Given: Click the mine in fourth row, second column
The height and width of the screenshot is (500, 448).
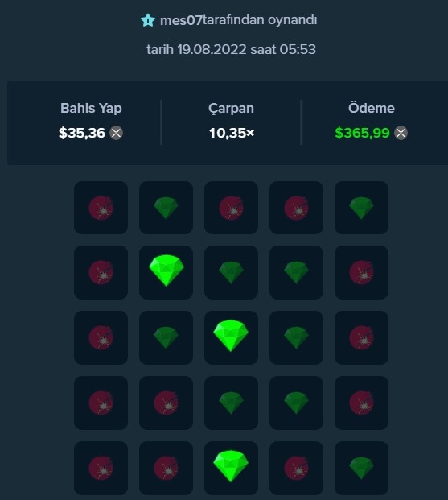Looking at the screenshot, I should (166, 403).
